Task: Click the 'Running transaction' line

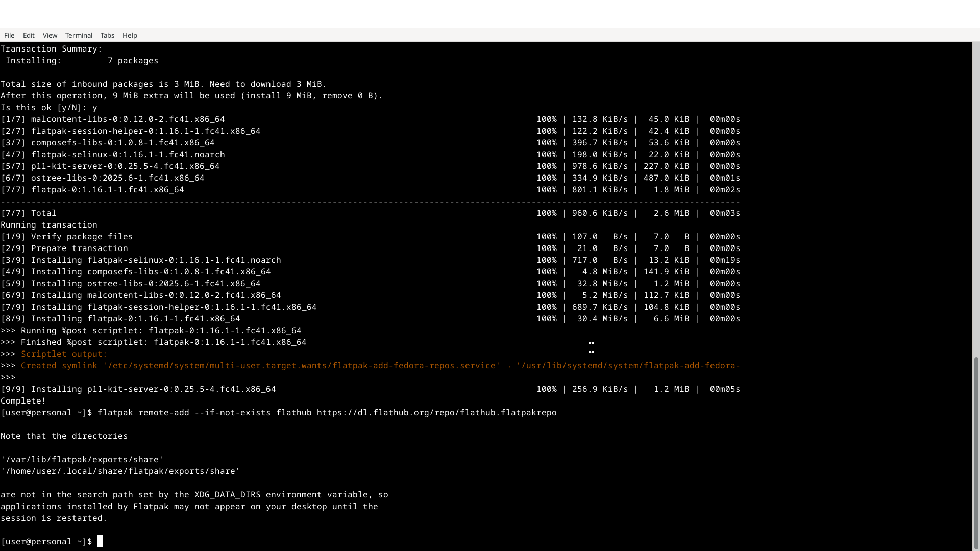Action: [48, 225]
